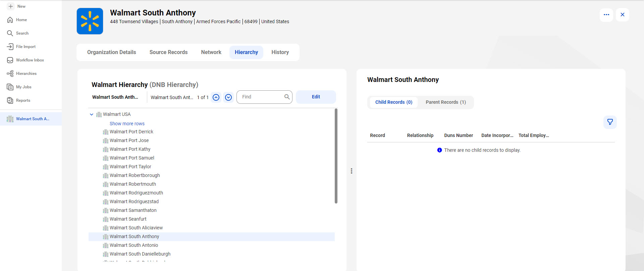Go to next find result arrow

point(228,97)
